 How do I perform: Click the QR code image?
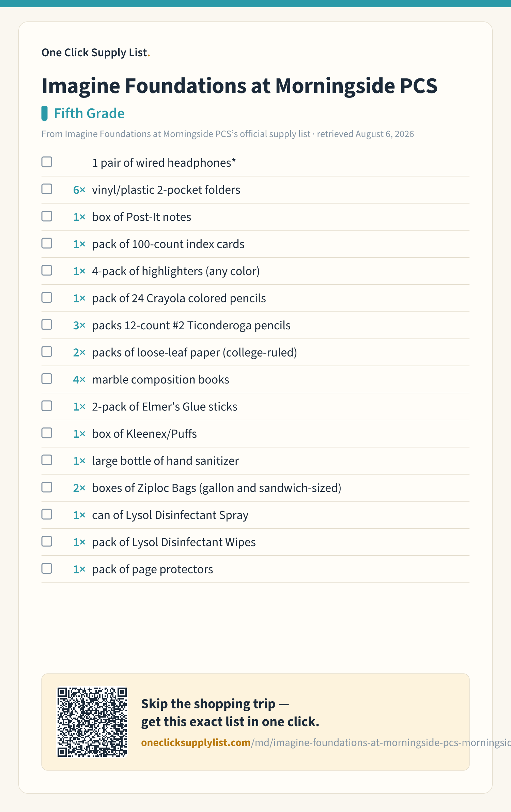(x=92, y=722)
